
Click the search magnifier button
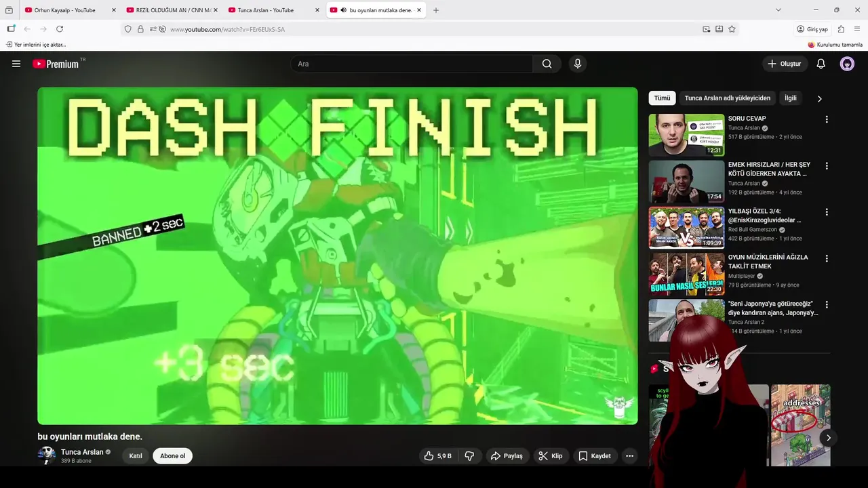[x=547, y=64]
